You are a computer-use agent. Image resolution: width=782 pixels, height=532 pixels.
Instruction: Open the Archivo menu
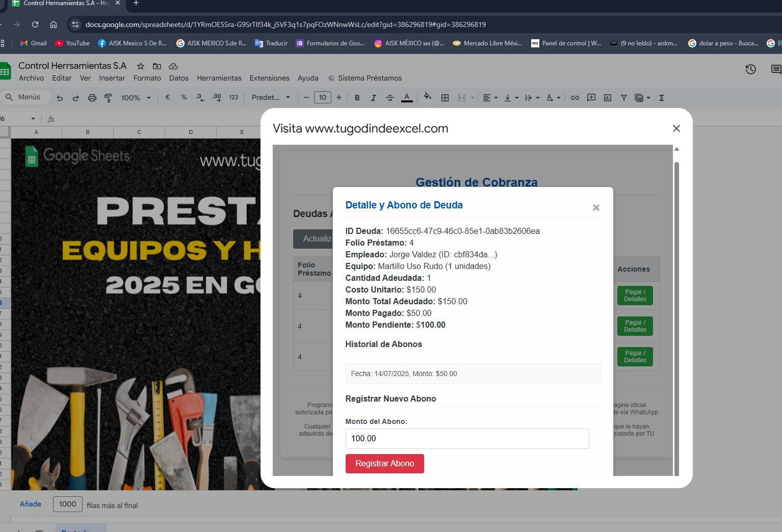click(x=31, y=78)
